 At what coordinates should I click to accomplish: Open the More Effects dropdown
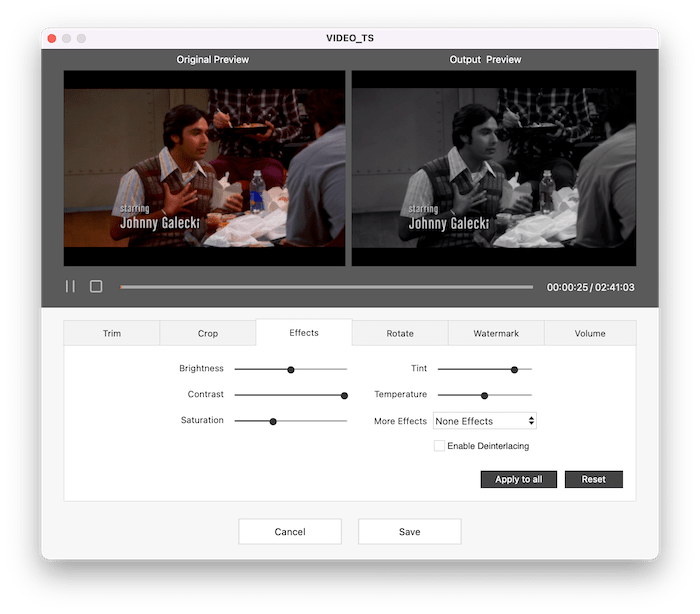[x=485, y=421]
